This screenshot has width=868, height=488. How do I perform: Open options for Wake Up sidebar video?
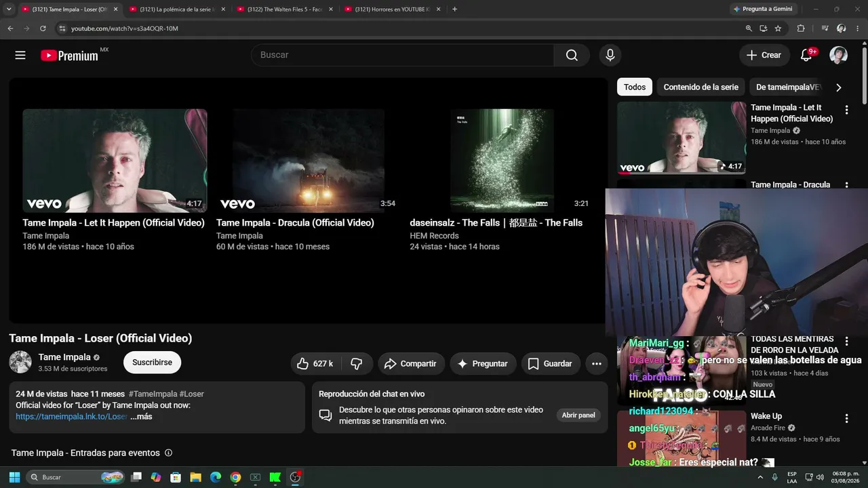pos(846,419)
